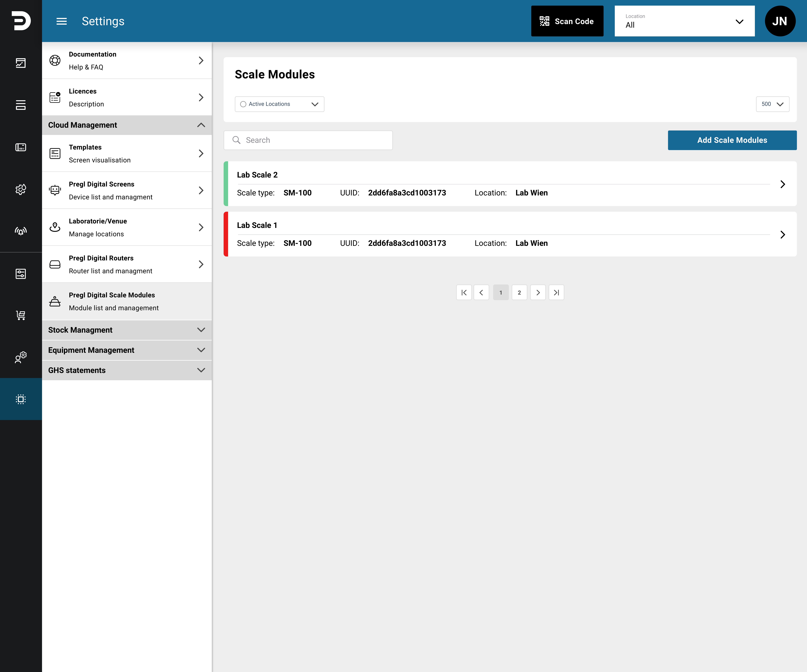Click the Pregl D logo icon
The width and height of the screenshot is (807, 672).
tap(21, 21)
